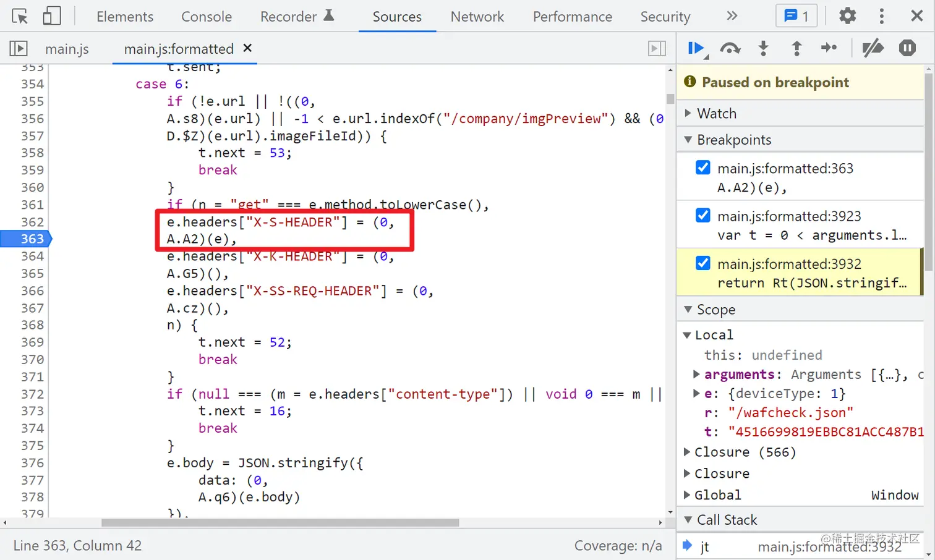Screen dimensions: 935x560
Task: Click "t.next = 53;" on line 358
Action: 245,153
